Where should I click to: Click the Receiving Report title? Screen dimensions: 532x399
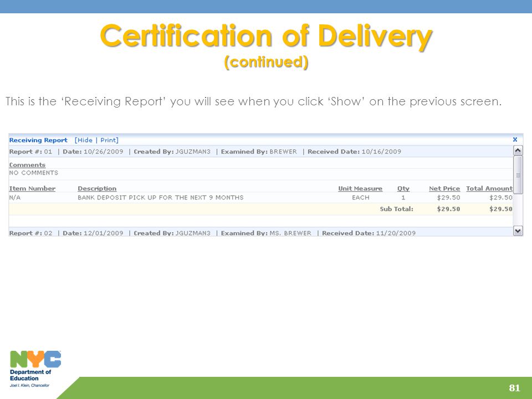click(x=38, y=140)
